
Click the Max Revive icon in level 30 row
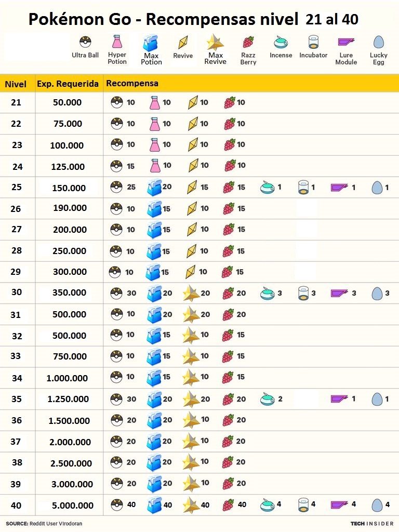191,293
